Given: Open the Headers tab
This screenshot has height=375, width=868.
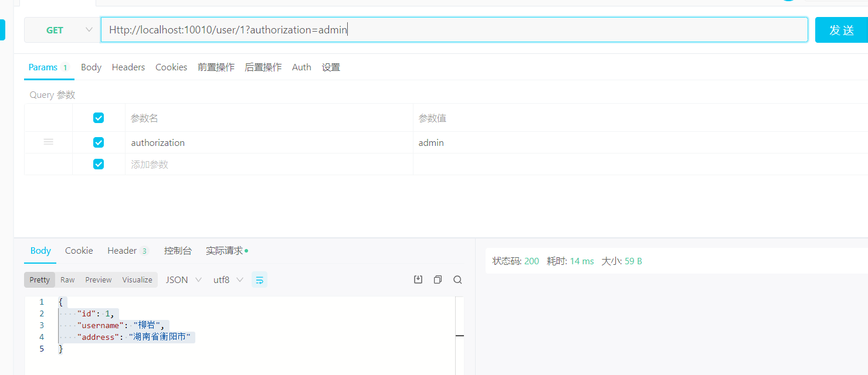Looking at the screenshot, I should (x=128, y=67).
